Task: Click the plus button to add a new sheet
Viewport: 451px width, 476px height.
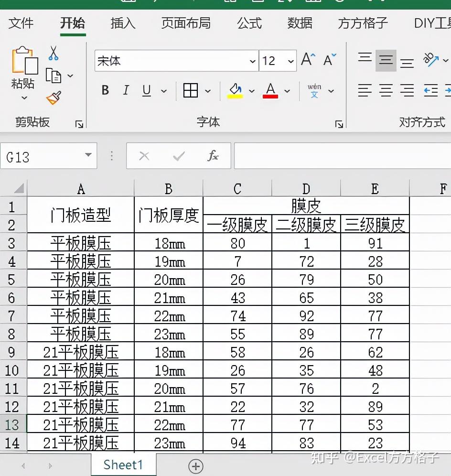Action: click(196, 465)
